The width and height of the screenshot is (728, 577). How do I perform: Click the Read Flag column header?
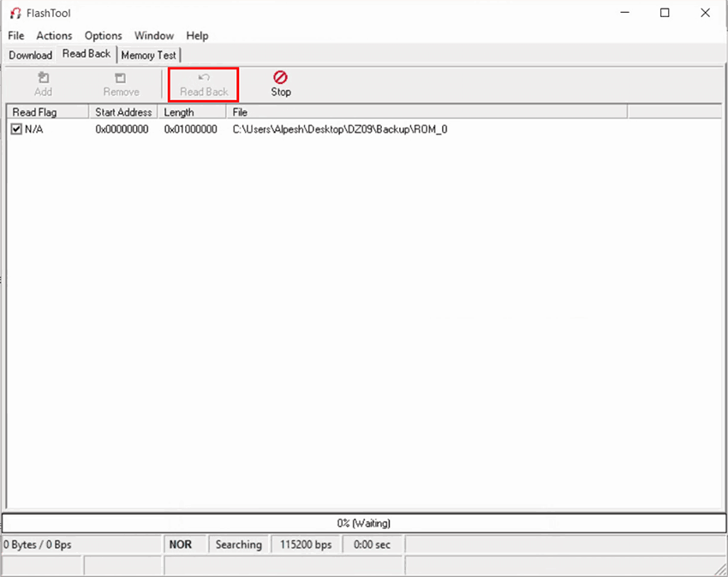coord(47,112)
